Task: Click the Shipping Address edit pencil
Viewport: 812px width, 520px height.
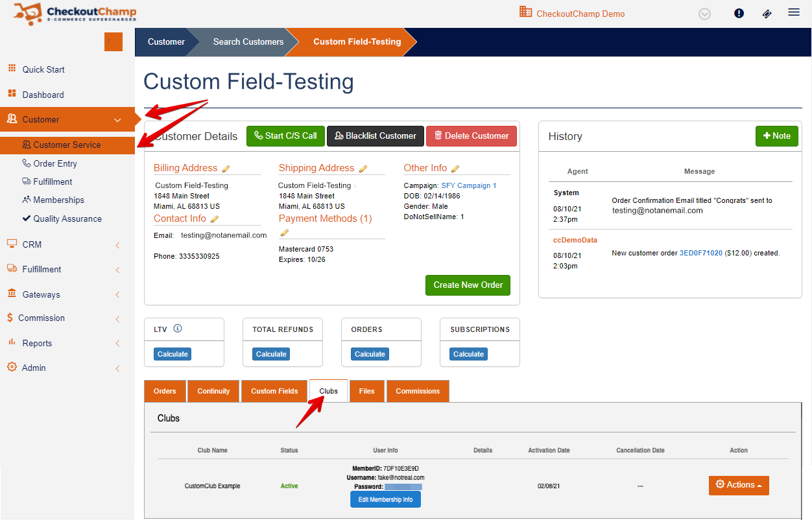Action: 363,169
